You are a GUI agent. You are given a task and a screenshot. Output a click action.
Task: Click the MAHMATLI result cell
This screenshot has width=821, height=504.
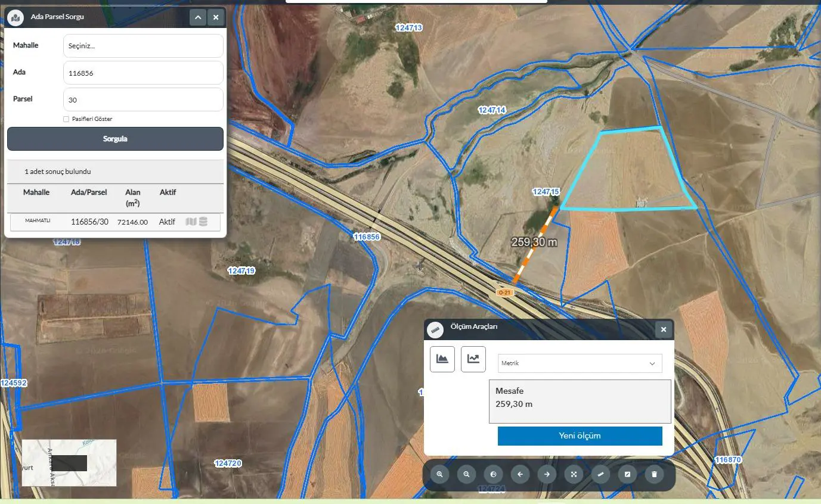click(x=38, y=220)
